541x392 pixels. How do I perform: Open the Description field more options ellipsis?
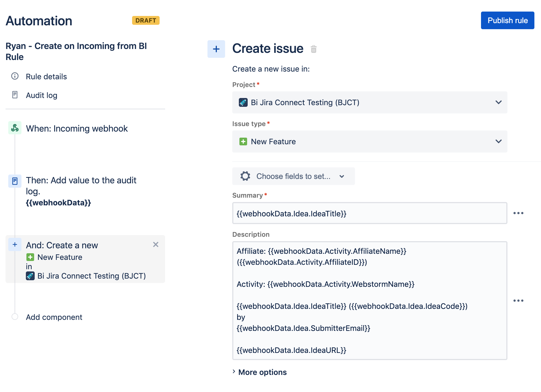518,301
